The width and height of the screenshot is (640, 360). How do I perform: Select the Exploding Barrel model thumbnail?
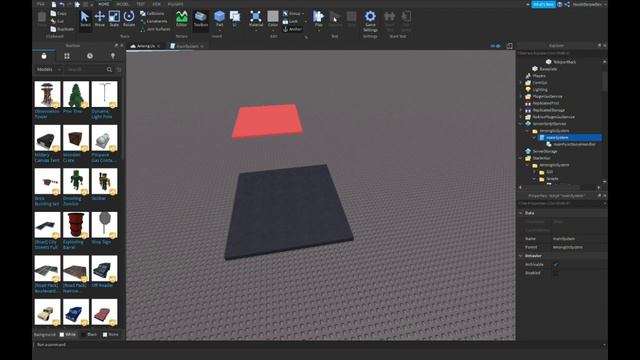coord(76,225)
